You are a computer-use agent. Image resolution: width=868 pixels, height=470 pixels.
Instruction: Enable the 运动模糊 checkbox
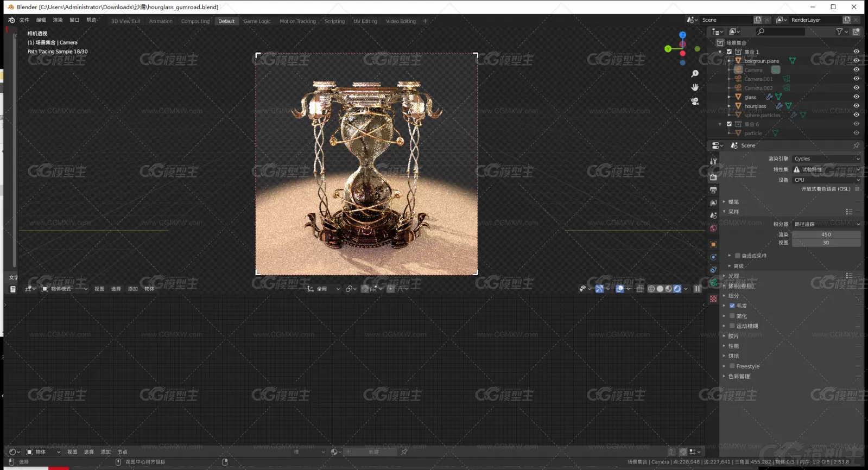(x=732, y=326)
